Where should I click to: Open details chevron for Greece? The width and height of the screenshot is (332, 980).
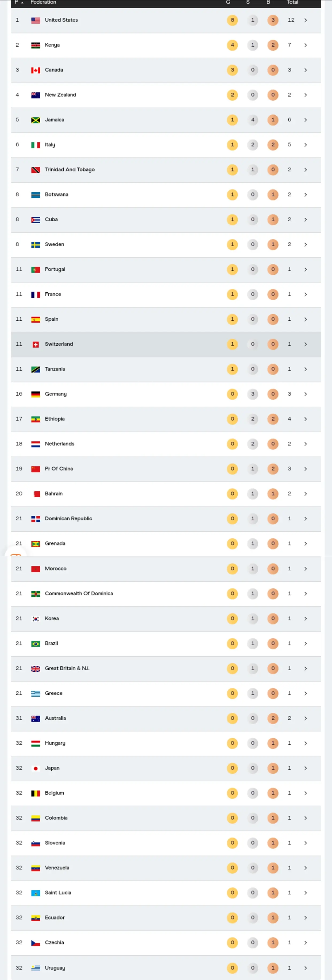[x=306, y=694]
